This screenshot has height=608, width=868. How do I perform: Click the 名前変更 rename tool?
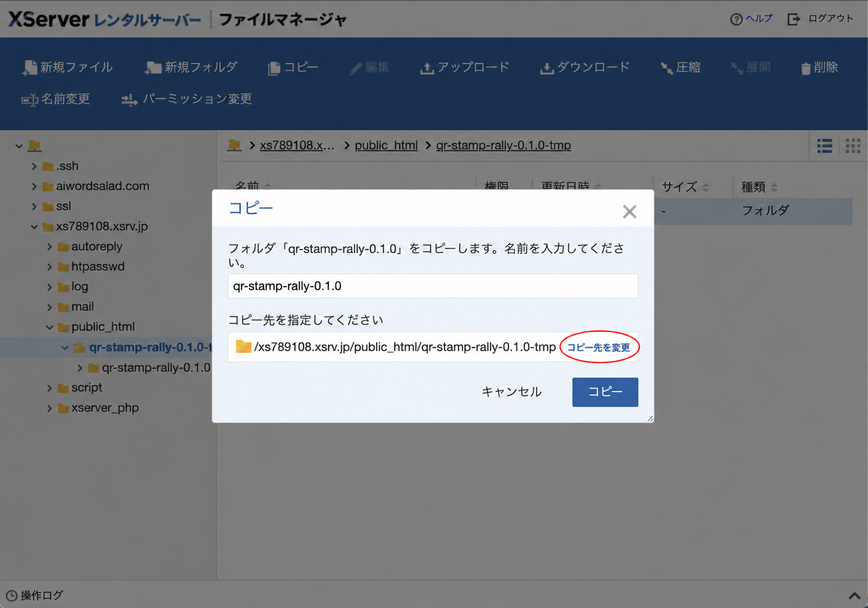(56, 99)
